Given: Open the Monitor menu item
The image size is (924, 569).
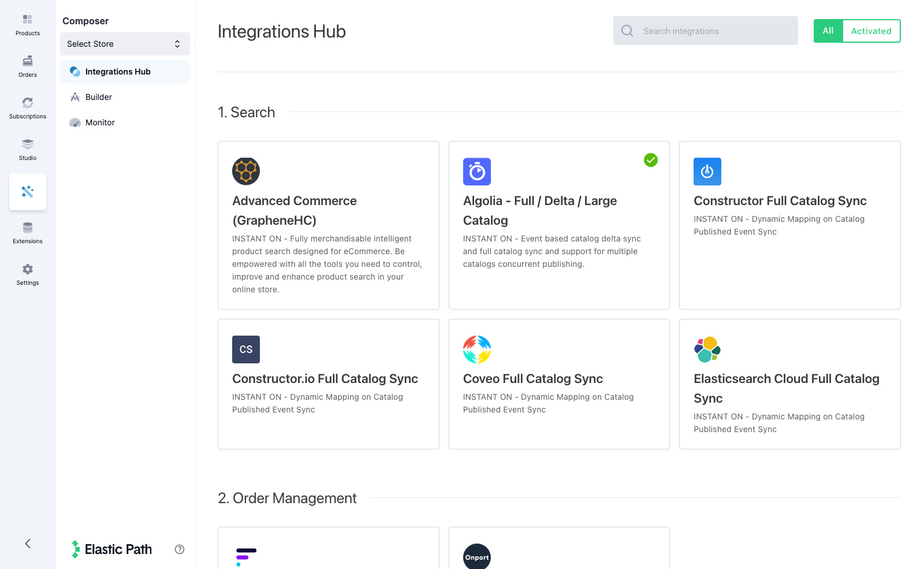Looking at the screenshot, I should tap(100, 122).
